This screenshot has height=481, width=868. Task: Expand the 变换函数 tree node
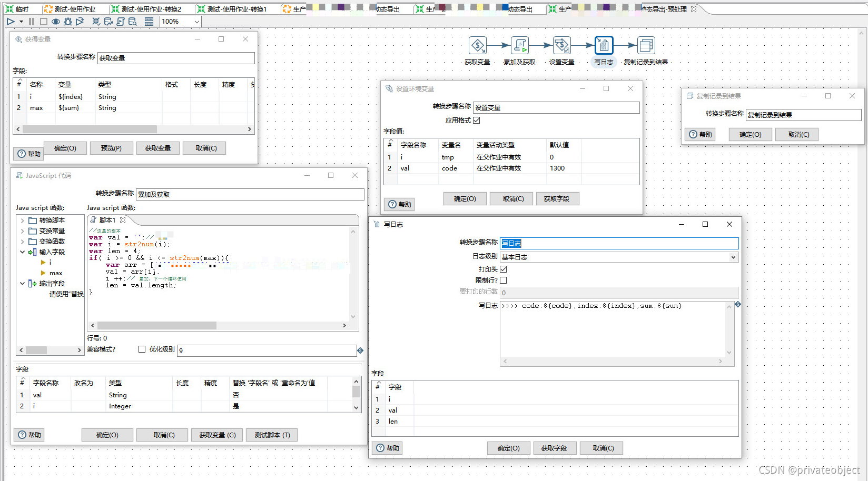click(22, 242)
